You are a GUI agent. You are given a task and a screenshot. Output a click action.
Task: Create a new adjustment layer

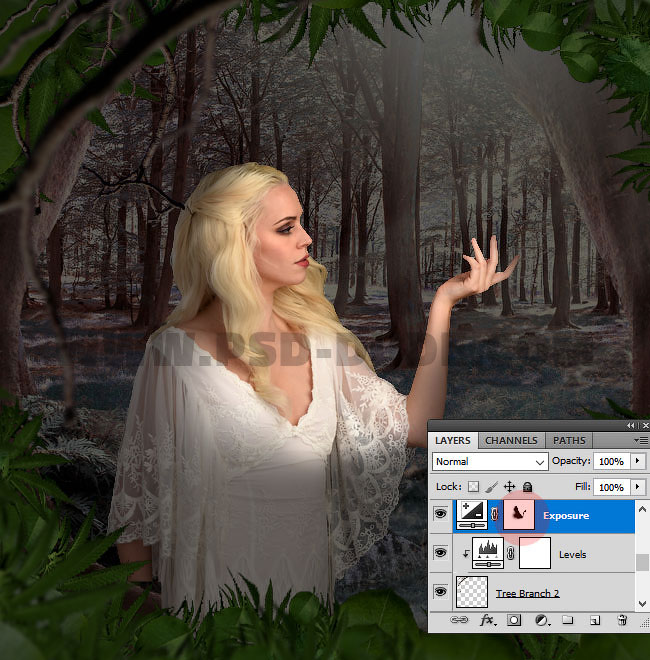[541, 620]
